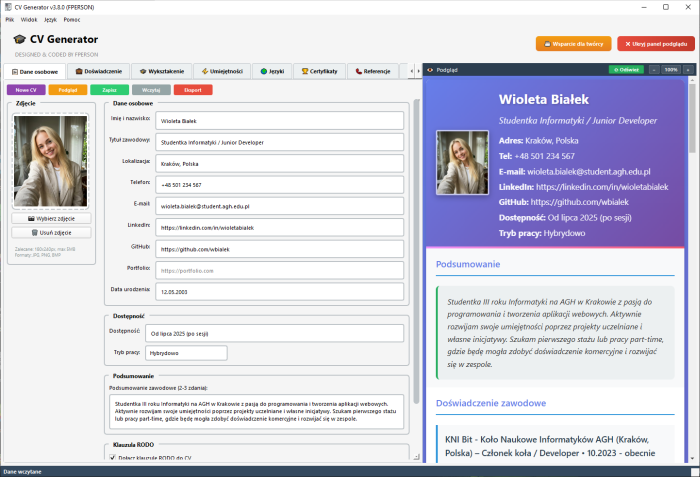Click the eye icon beside Podgląd
Image resolution: width=700 pixels, height=477 pixels.
click(430, 70)
